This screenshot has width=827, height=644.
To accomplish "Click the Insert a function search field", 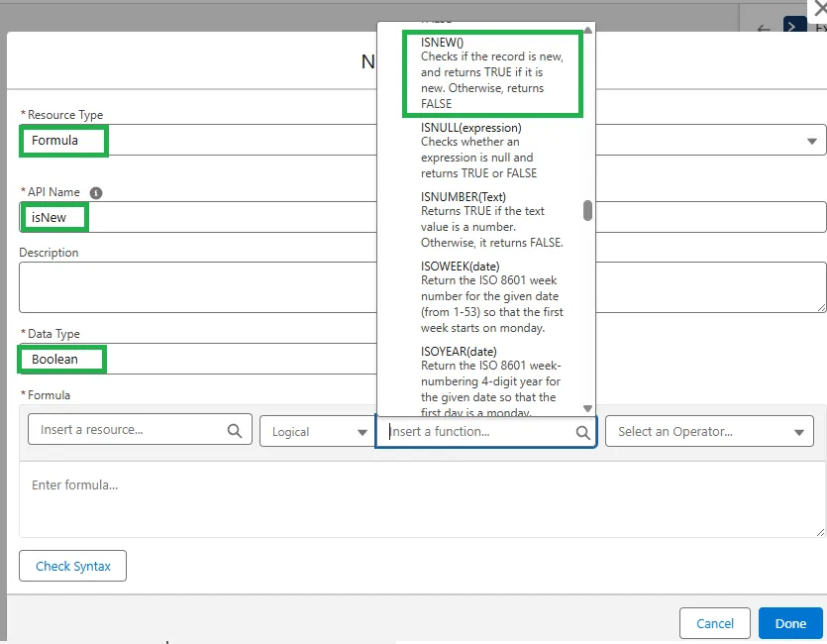I will point(485,432).
